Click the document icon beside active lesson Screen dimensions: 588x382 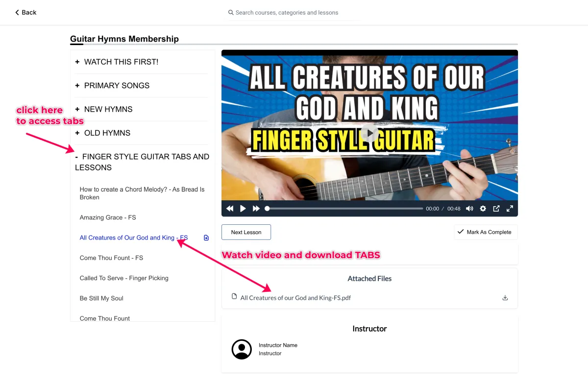pyautogui.click(x=206, y=238)
